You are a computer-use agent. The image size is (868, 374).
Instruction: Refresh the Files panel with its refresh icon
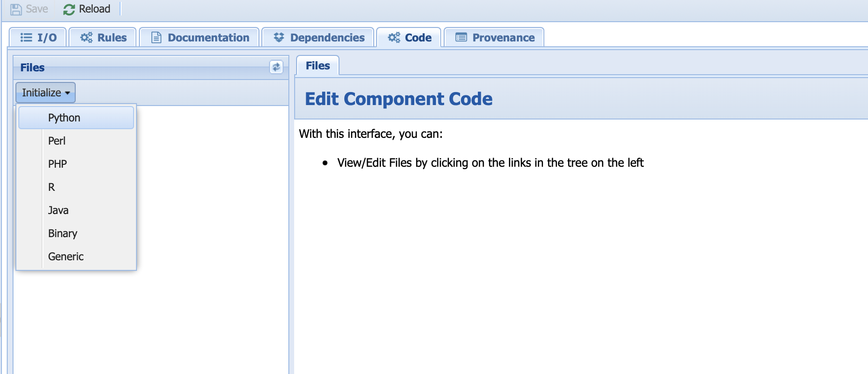click(x=276, y=67)
